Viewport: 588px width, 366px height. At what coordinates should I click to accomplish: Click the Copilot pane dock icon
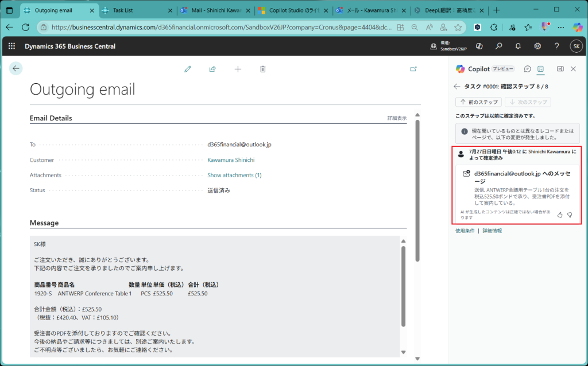(x=560, y=69)
